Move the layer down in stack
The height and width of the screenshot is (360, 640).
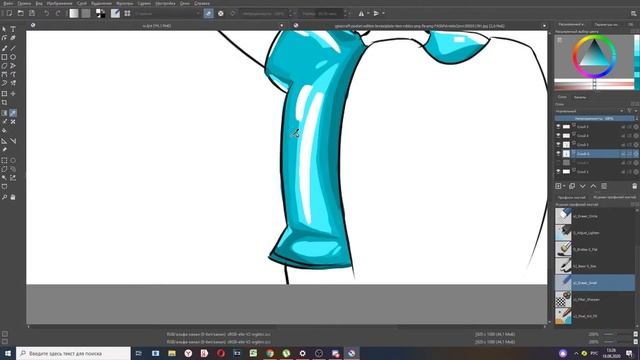pos(582,186)
